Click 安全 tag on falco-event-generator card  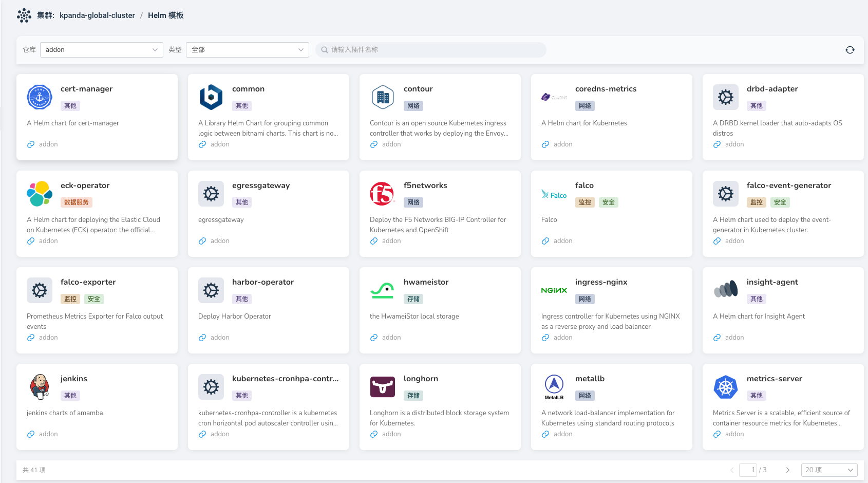click(x=780, y=202)
